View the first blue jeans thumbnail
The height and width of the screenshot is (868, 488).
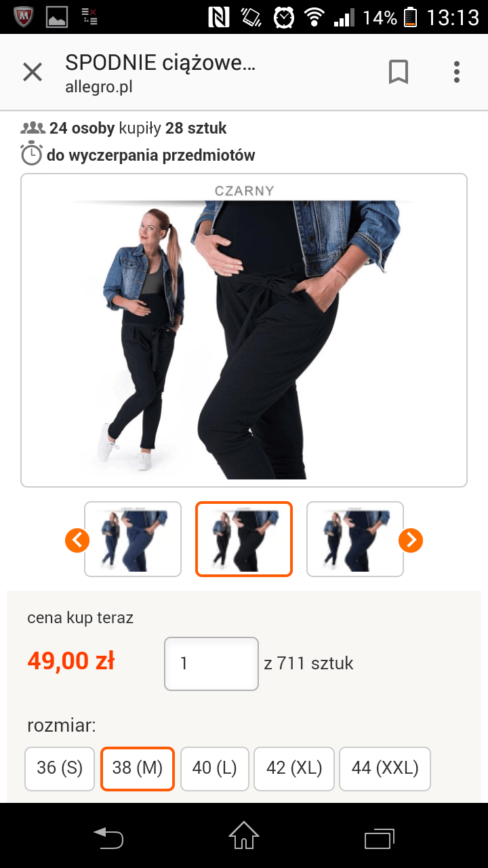(x=133, y=539)
